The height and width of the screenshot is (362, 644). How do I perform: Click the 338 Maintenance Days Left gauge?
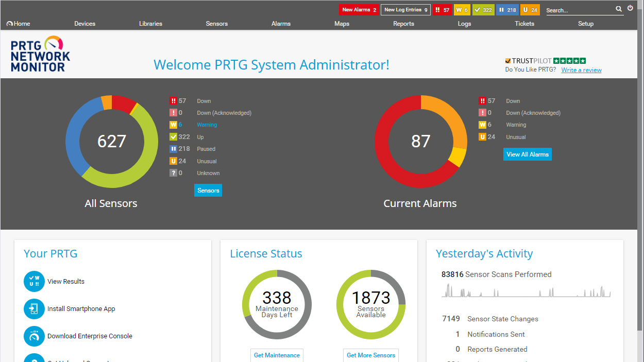tap(277, 304)
